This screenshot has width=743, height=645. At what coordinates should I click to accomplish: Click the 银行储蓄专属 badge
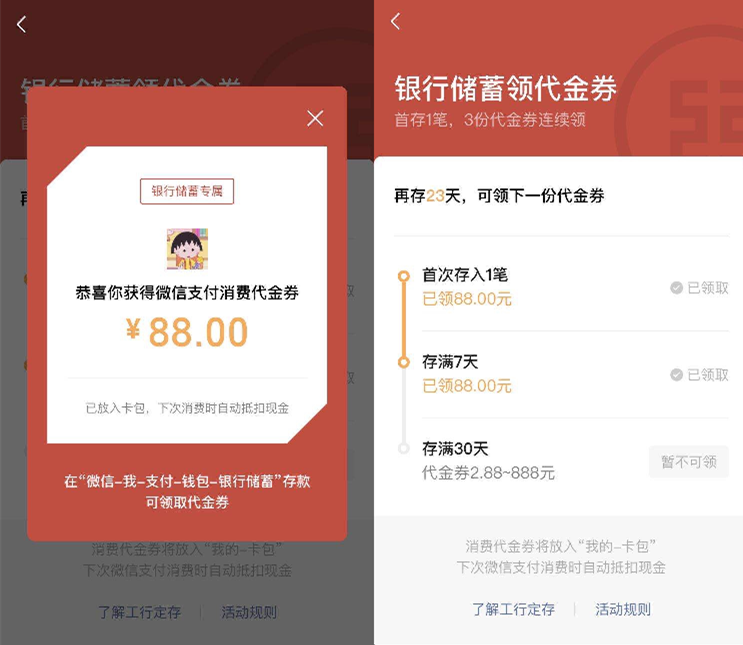tap(187, 191)
